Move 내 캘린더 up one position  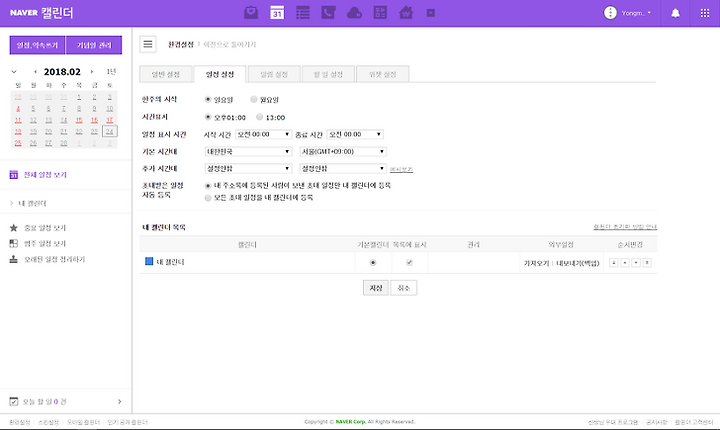pos(625,263)
